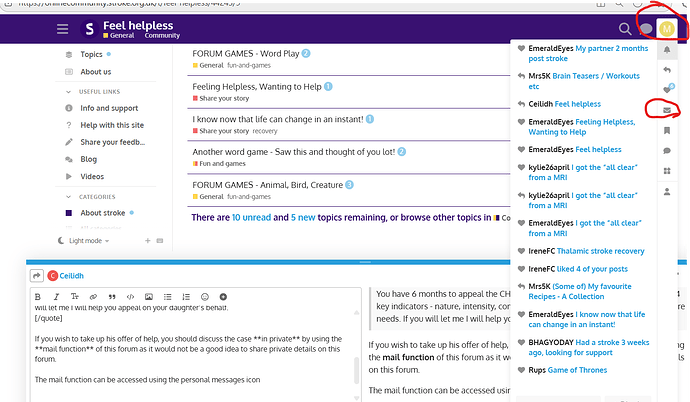690x402 pixels.
Task: Click the Italic formatting button
Action: coord(55,297)
